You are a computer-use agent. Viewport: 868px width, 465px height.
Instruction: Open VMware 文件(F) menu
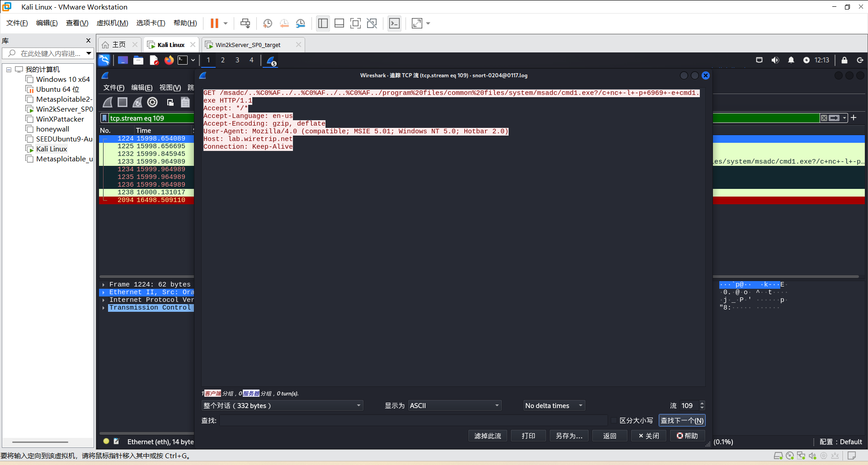click(17, 23)
